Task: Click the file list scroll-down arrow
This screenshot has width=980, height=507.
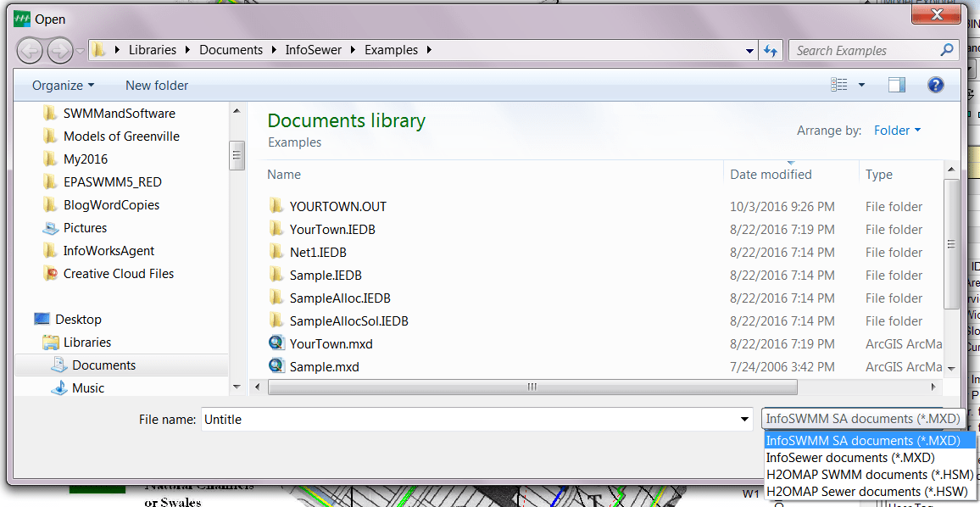Action: (950, 368)
